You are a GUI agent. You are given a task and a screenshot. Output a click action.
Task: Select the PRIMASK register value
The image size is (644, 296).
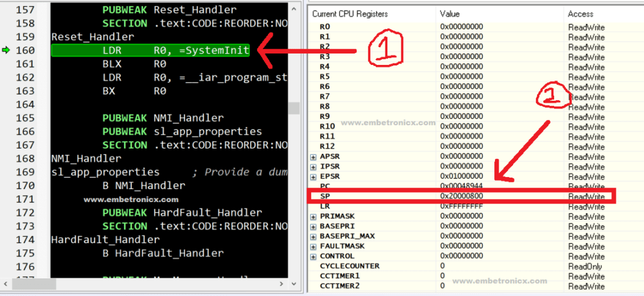(461, 216)
